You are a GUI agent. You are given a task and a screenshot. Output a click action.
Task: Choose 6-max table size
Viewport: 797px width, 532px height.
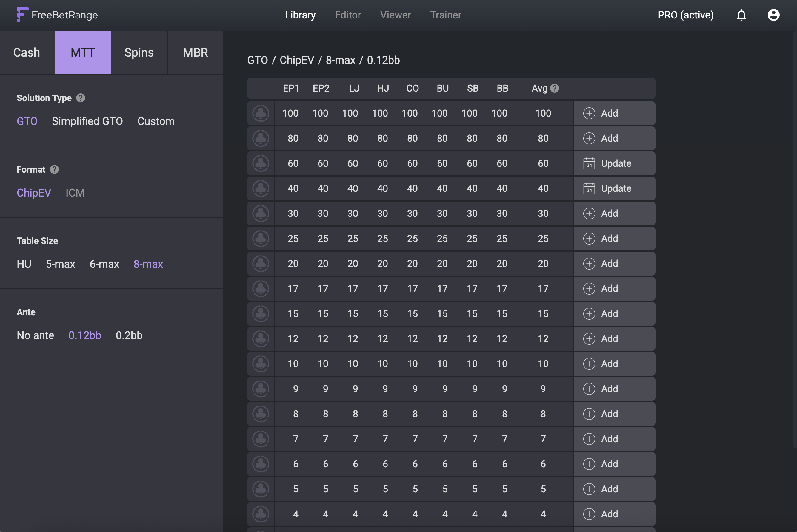click(x=104, y=264)
